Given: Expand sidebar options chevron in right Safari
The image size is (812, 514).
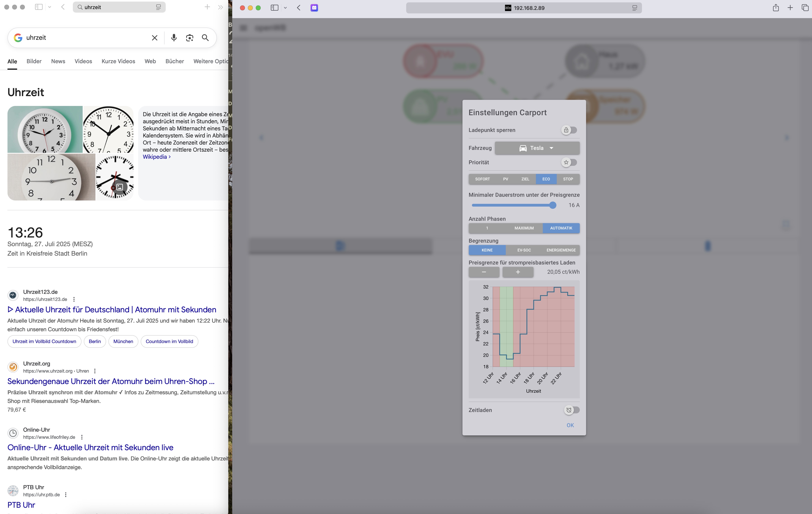Looking at the screenshot, I should pyautogui.click(x=285, y=8).
